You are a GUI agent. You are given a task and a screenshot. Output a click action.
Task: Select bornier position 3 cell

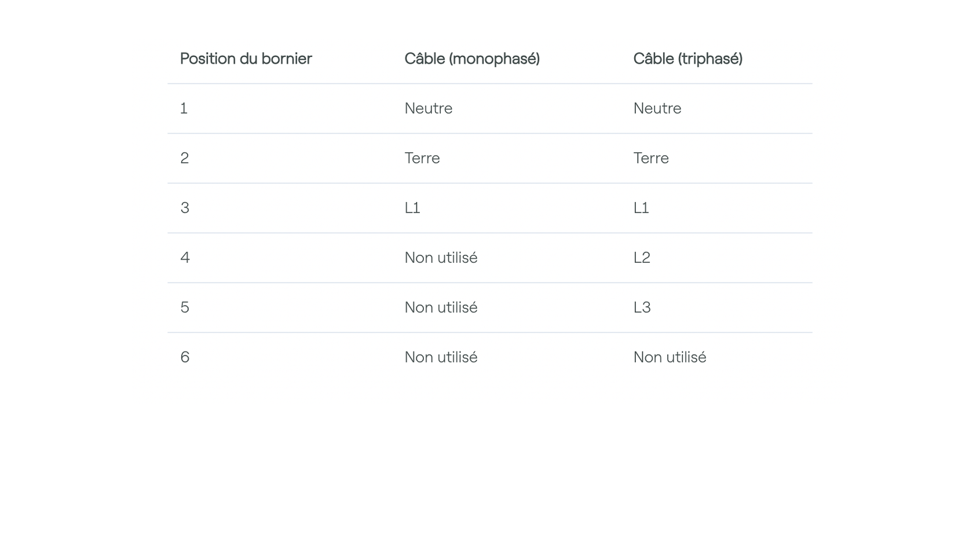click(185, 208)
